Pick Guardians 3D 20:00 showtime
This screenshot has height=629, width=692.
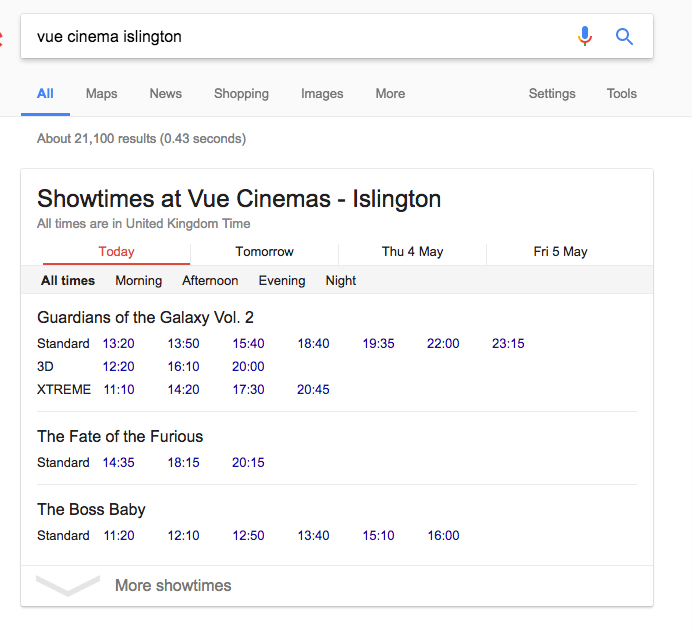pos(248,366)
